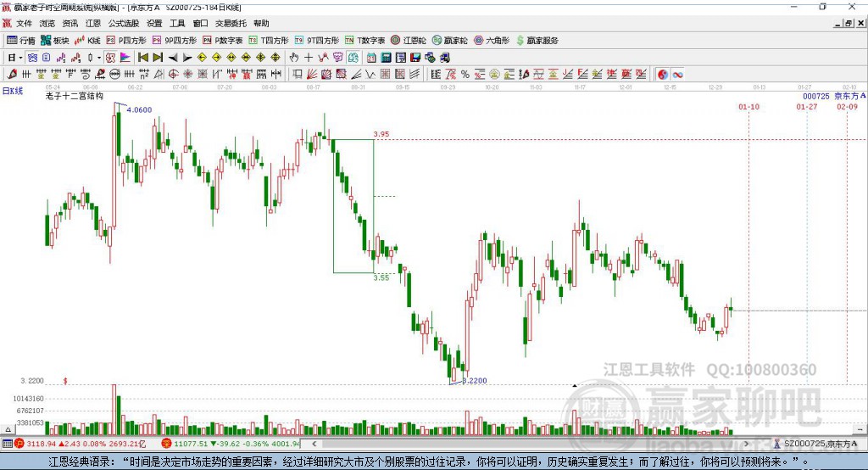868x470 pixels.
Task: Open the 9P四方形 tool
Action: [175, 41]
